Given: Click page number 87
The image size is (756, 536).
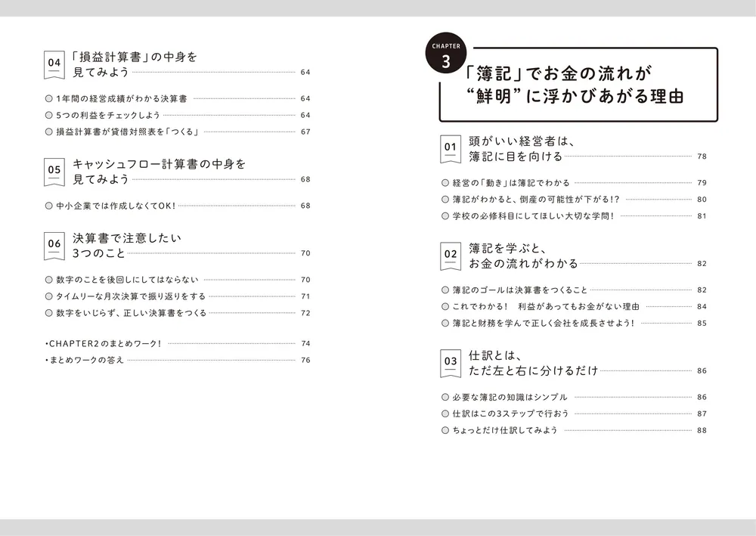Looking at the screenshot, I should click(x=702, y=414).
